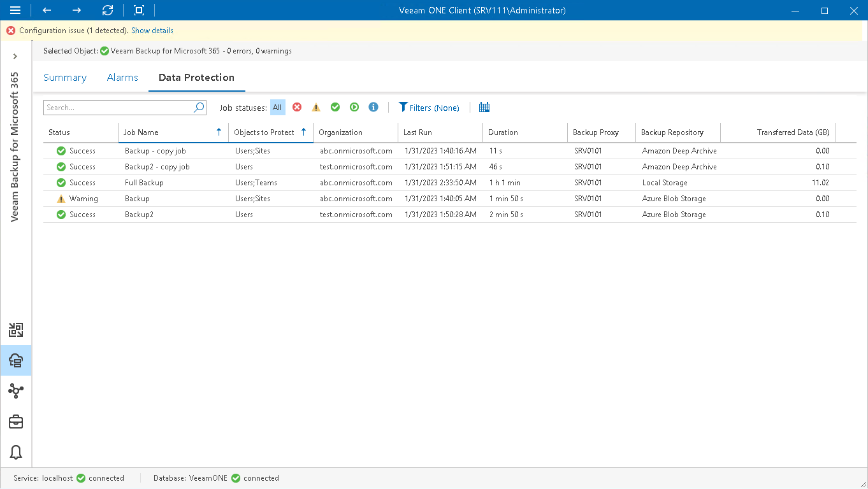This screenshot has width=868, height=489.
Task: Open the Filters (None) options
Action: [x=429, y=107]
